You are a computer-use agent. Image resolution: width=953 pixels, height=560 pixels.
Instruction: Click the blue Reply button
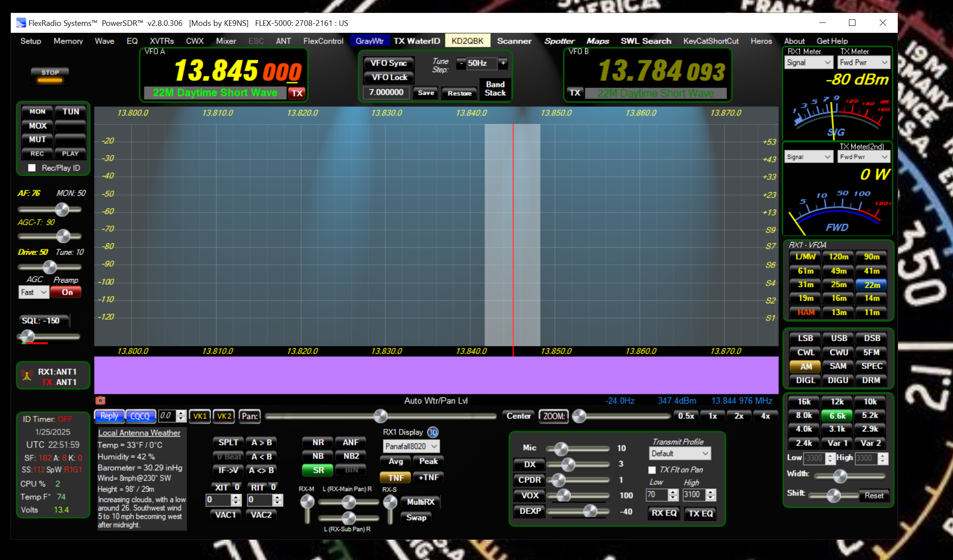[x=109, y=416]
